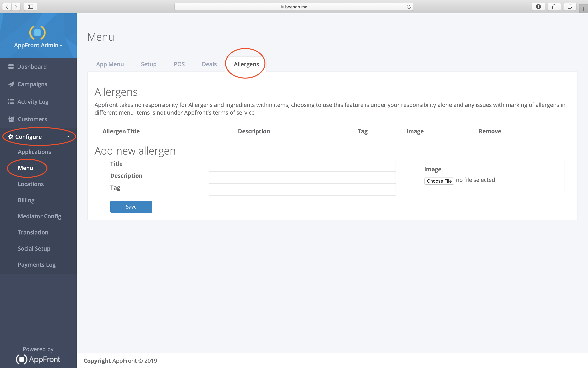Go back with the Safari back arrow
Viewport: 588px width, 368px height.
[7, 7]
